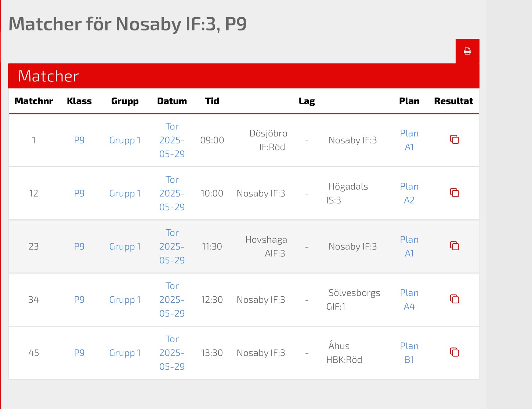The height and width of the screenshot is (409, 532).
Task: Open Plan B1 link
Action: click(409, 353)
